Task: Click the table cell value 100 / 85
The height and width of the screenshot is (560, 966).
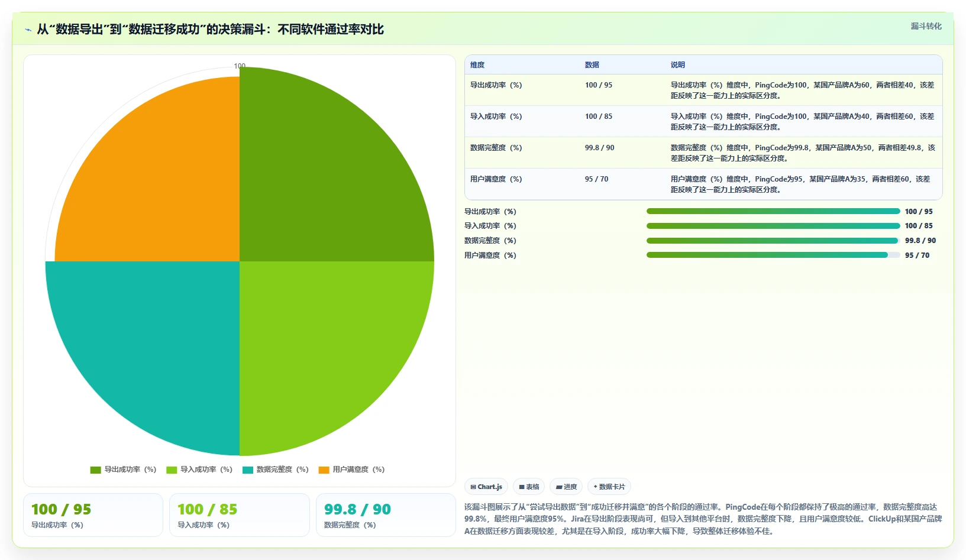Action: [599, 116]
